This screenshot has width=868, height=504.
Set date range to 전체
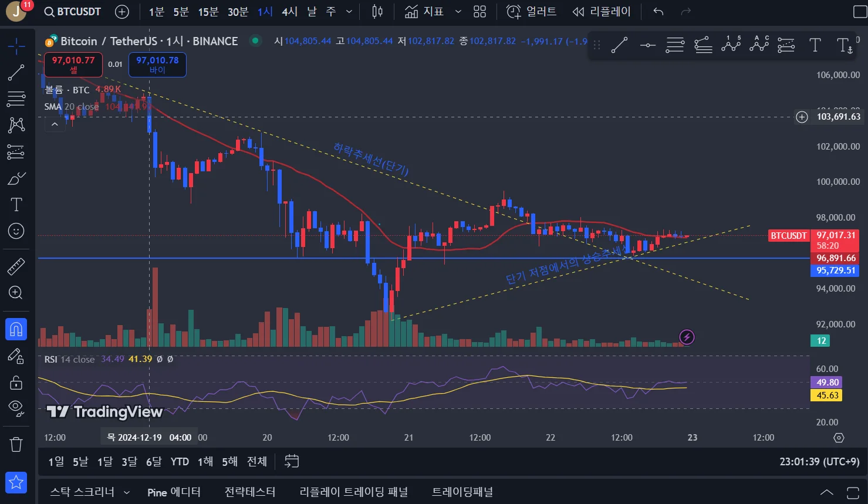pyautogui.click(x=257, y=462)
